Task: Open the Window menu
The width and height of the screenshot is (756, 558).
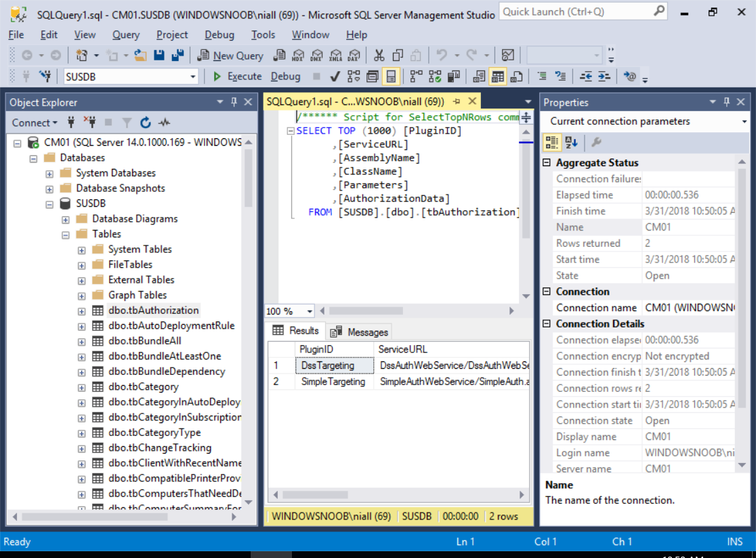Action: [310, 35]
